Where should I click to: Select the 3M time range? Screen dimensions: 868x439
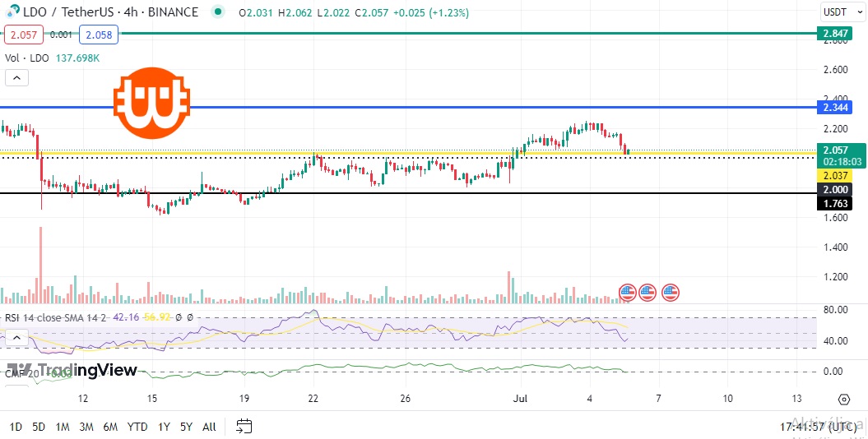click(86, 427)
